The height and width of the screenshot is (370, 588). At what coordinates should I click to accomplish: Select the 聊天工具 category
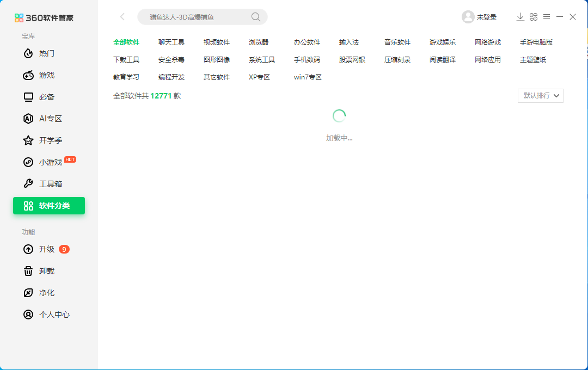171,42
